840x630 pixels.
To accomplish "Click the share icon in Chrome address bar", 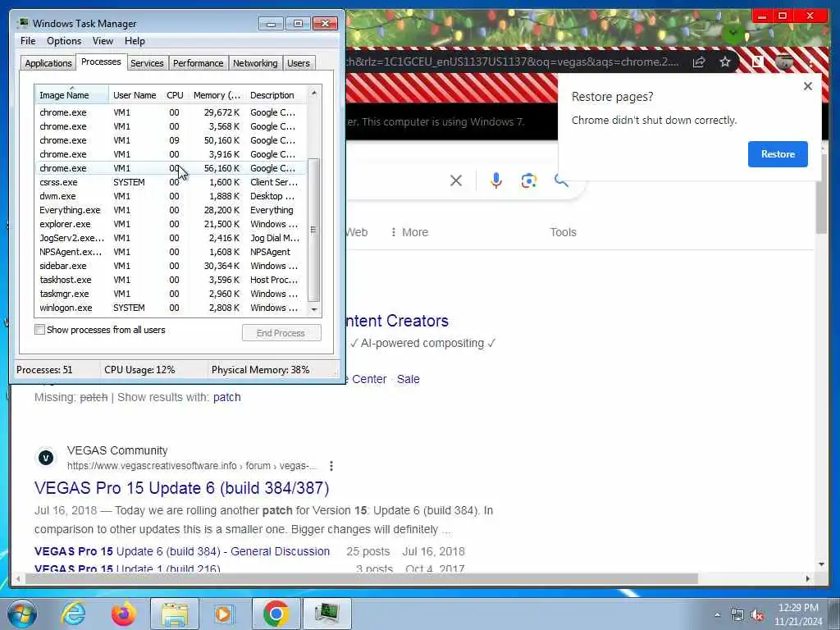I will click(698, 62).
